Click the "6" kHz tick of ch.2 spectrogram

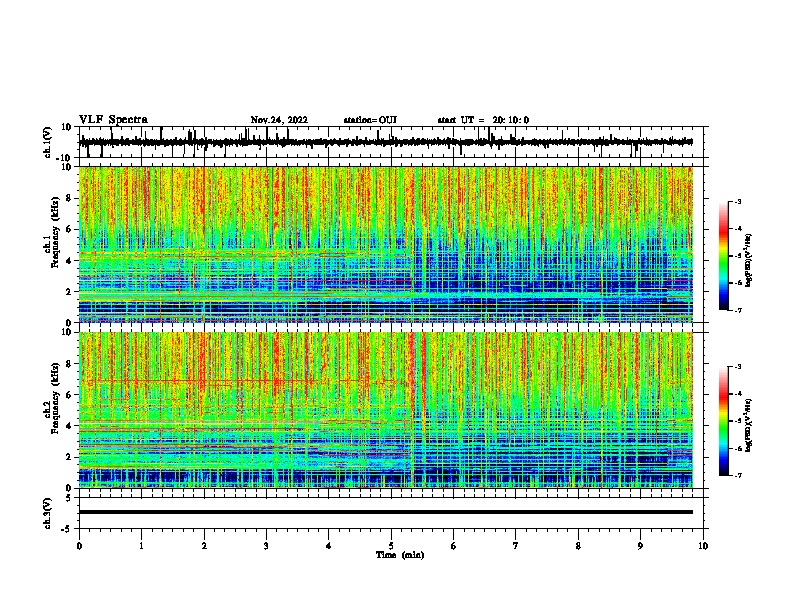(x=69, y=395)
